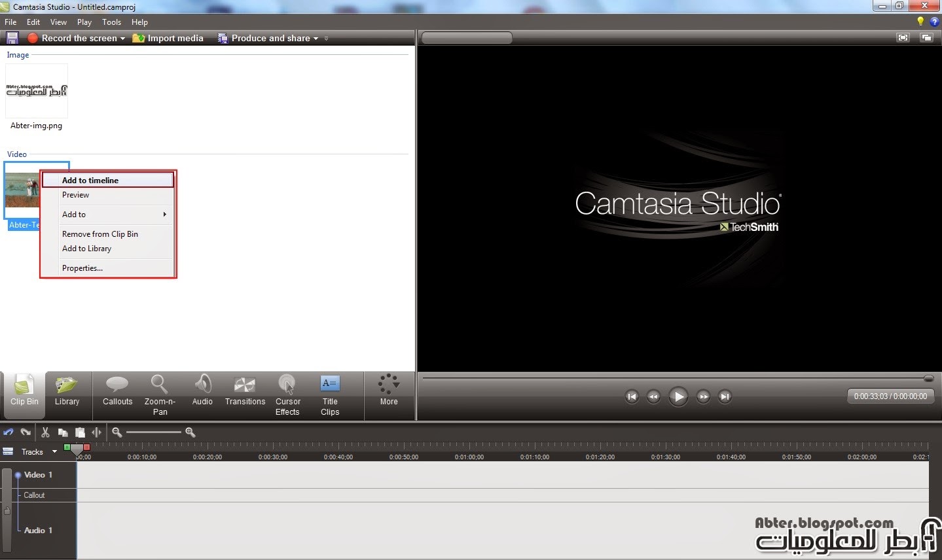The width and height of the screenshot is (942, 560).
Task: Click the Play button in preview
Action: [x=678, y=396]
